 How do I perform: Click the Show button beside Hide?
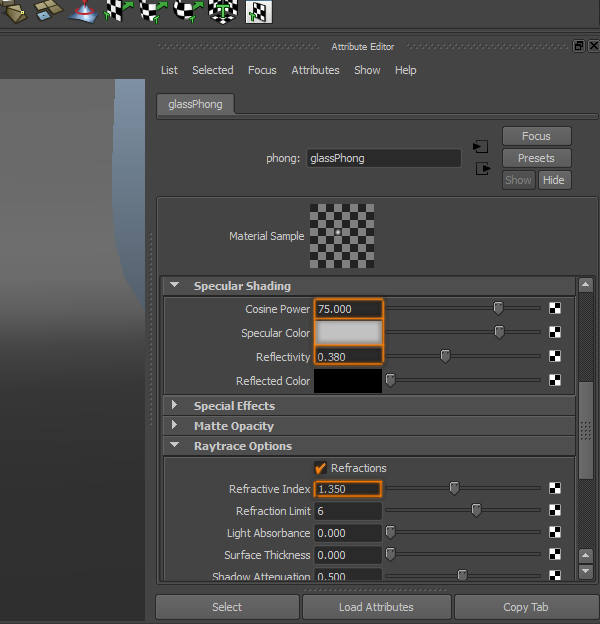[518, 180]
